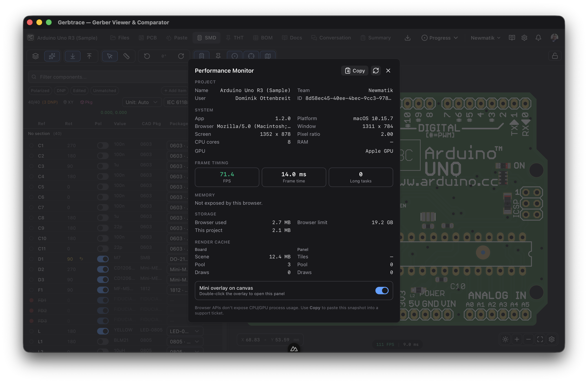Open the documentation book icon in top bar
588x383 pixels.
tap(512, 38)
